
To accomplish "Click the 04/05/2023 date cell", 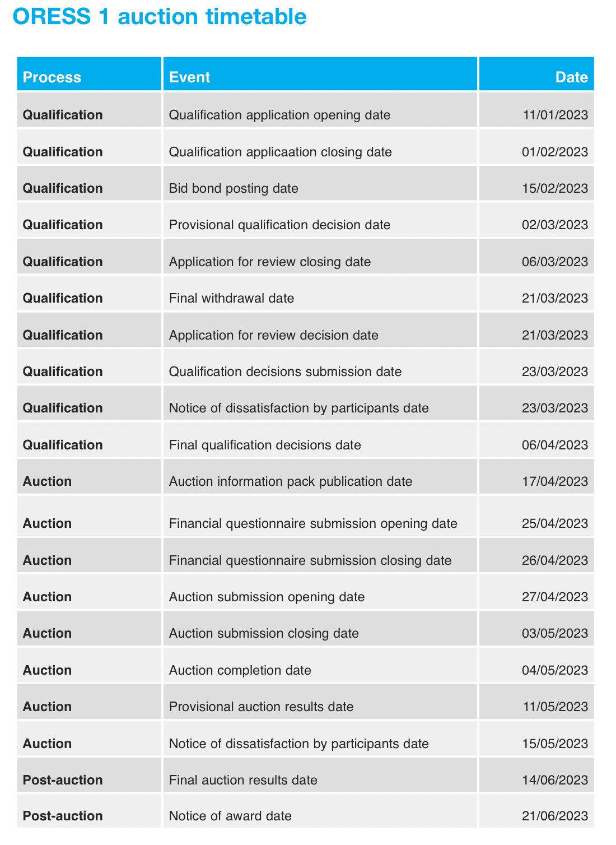I will point(555,670).
